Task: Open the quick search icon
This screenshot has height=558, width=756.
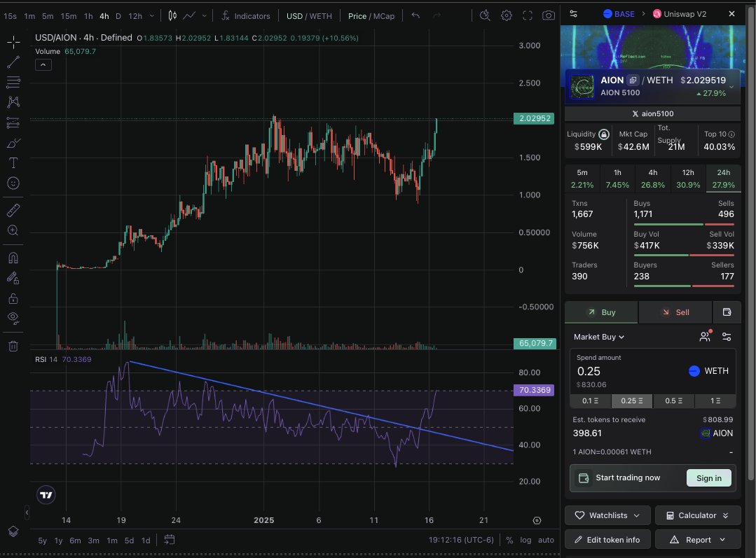Action: tap(485, 15)
